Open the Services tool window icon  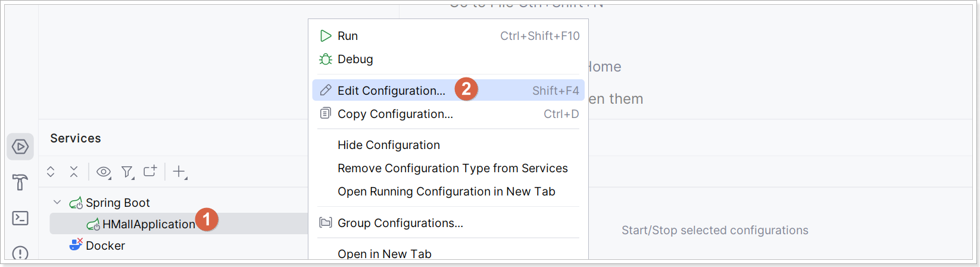[20, 147]
